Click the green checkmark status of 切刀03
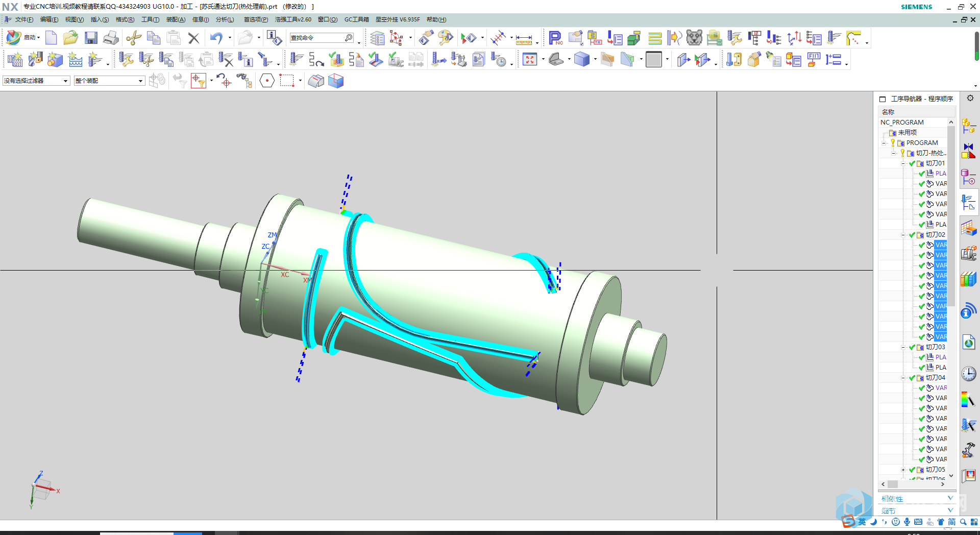The image size is (980, 535). 912,347
